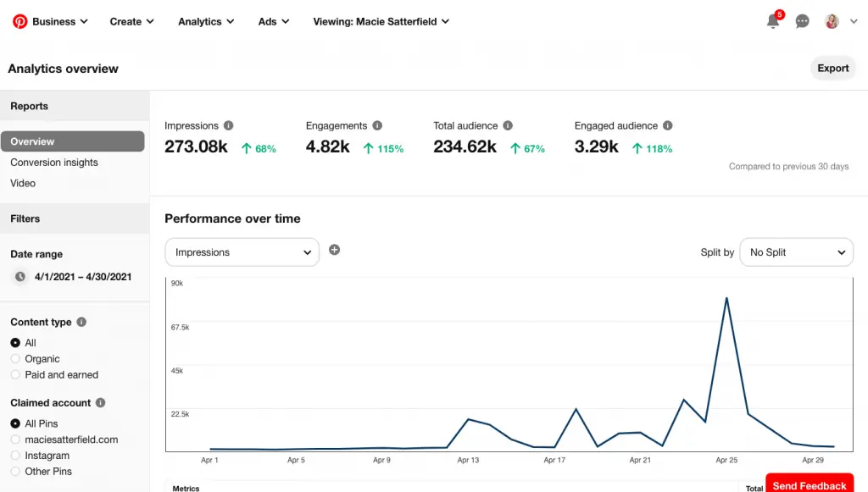Image resolution: width=868 pixels, height=492 pixels.
Task: Select the Overview report
Action: point(73,141)
